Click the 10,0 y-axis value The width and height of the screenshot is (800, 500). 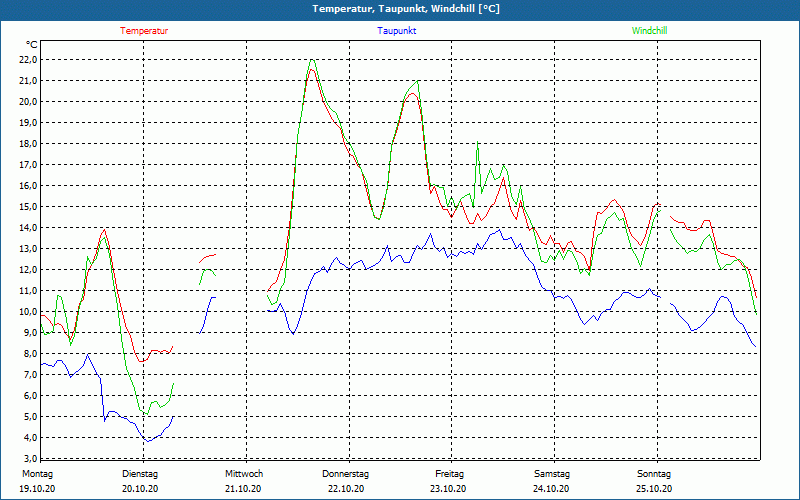point(29,312)
